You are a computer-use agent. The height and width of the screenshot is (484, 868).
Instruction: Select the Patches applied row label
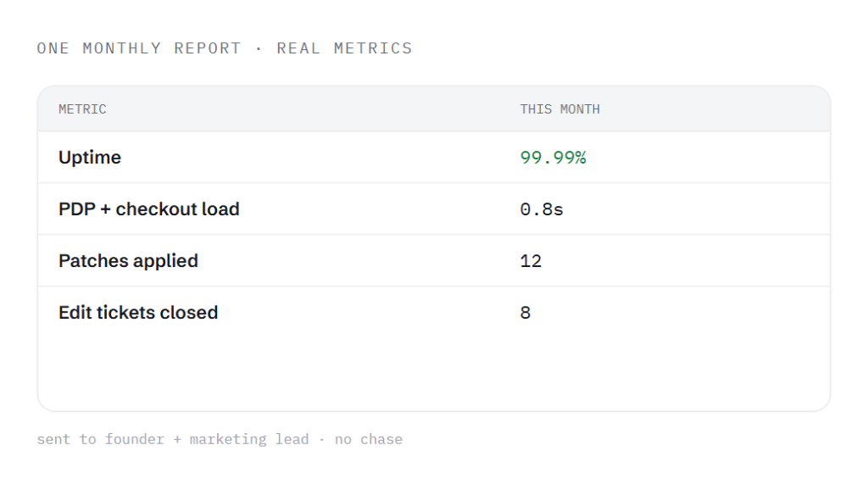[x=129, y=261]
